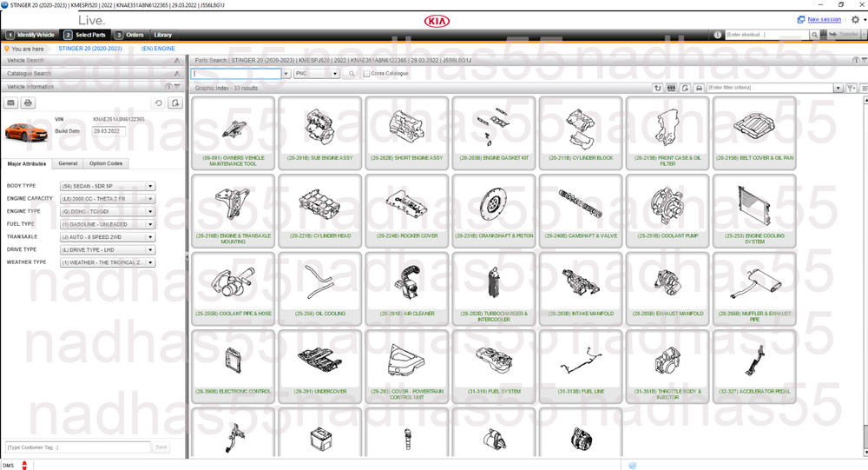Select the Major Attributes tab
Screen dimensions: 868x470
(x=27, y=163)
